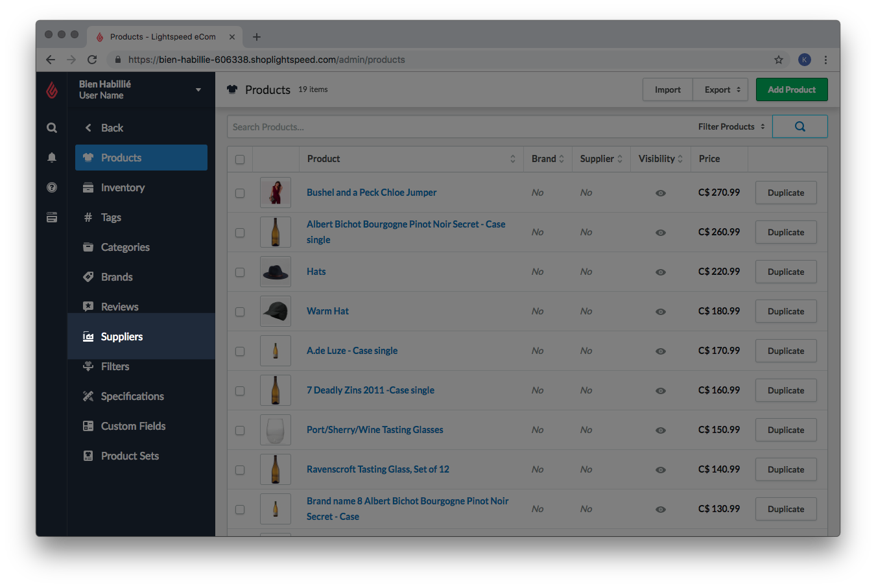876x588 pixels.
Task: Open Inventory in the sidebar menu
Action: pos(141,187)
